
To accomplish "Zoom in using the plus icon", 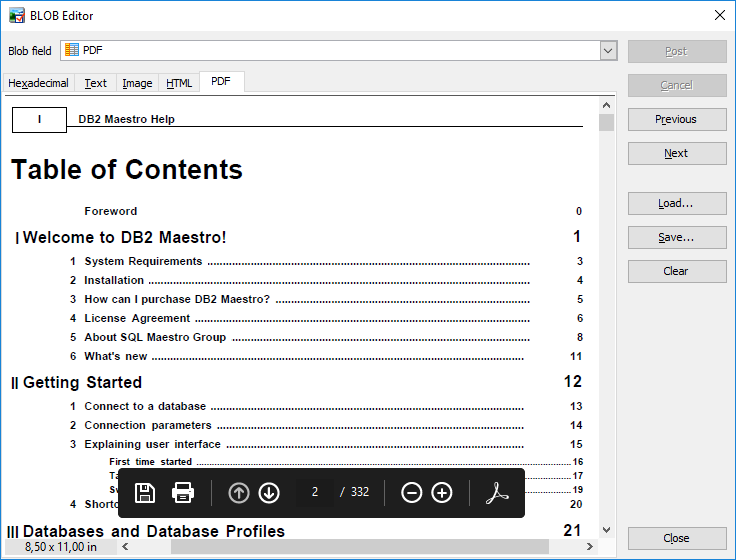I will (442, 493).
